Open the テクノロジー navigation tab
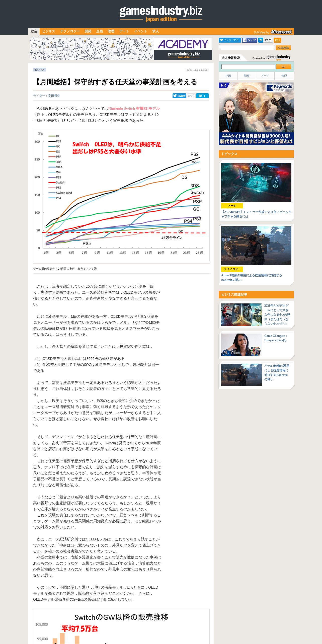The height and width of the screenshot is (644, 322). (x=70, y=31)
